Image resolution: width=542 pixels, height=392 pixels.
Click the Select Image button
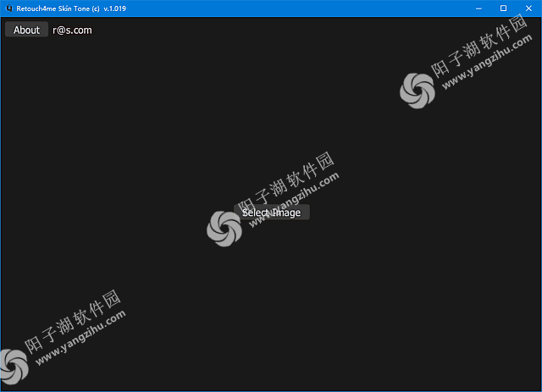pyautogui.click(x=271, y=213)
